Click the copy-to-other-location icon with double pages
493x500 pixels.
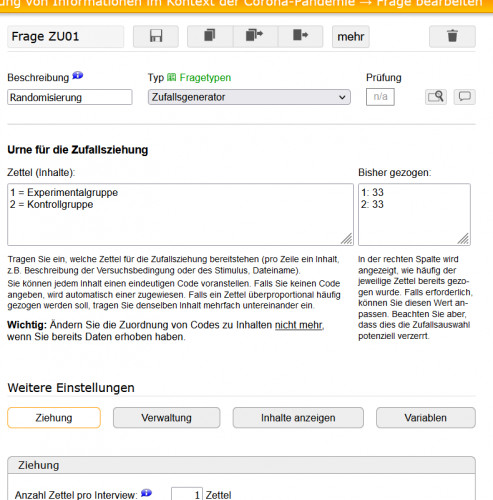click(x=255, y=36)
